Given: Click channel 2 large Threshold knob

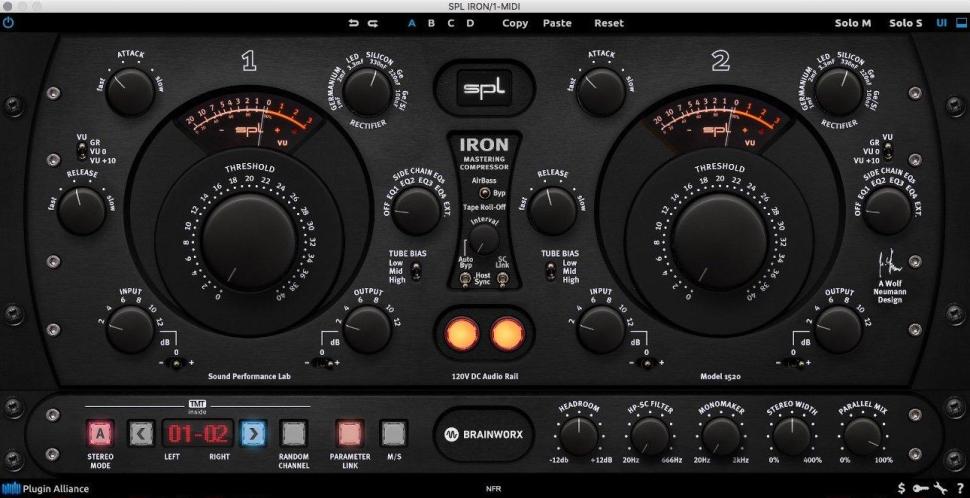Looking at the screenshot, I should pyautogui.click(x=719, y=242).
